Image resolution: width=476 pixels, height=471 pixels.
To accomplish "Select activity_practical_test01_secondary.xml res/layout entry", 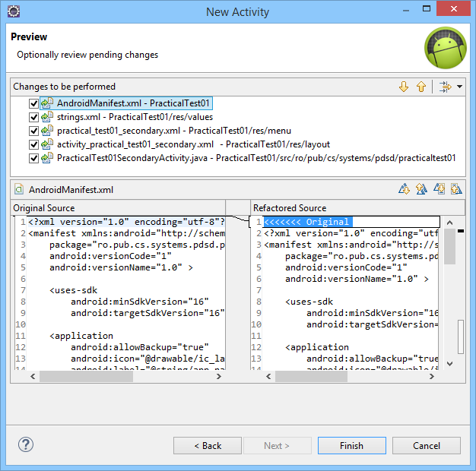I will point(193,144).
